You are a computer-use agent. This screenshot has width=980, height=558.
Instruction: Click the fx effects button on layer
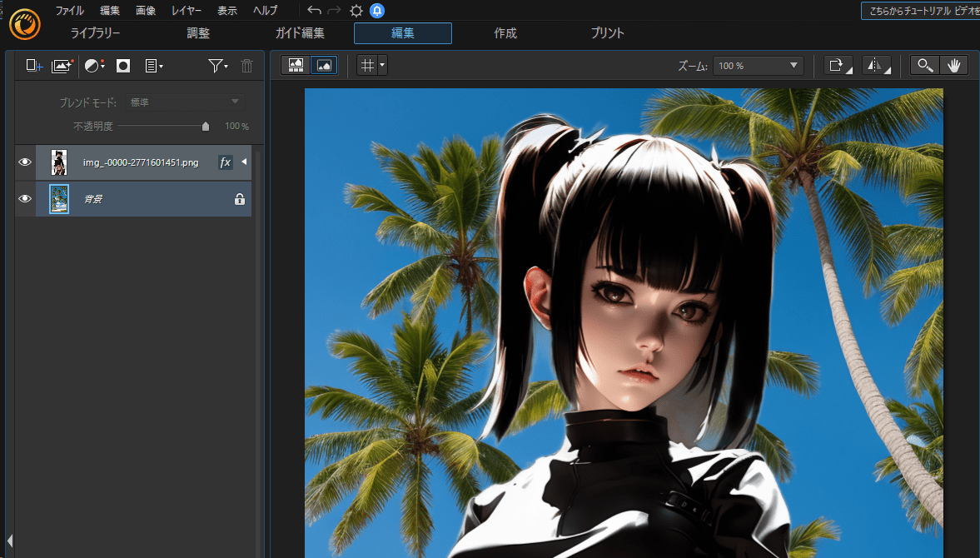[x=224, y=162]
